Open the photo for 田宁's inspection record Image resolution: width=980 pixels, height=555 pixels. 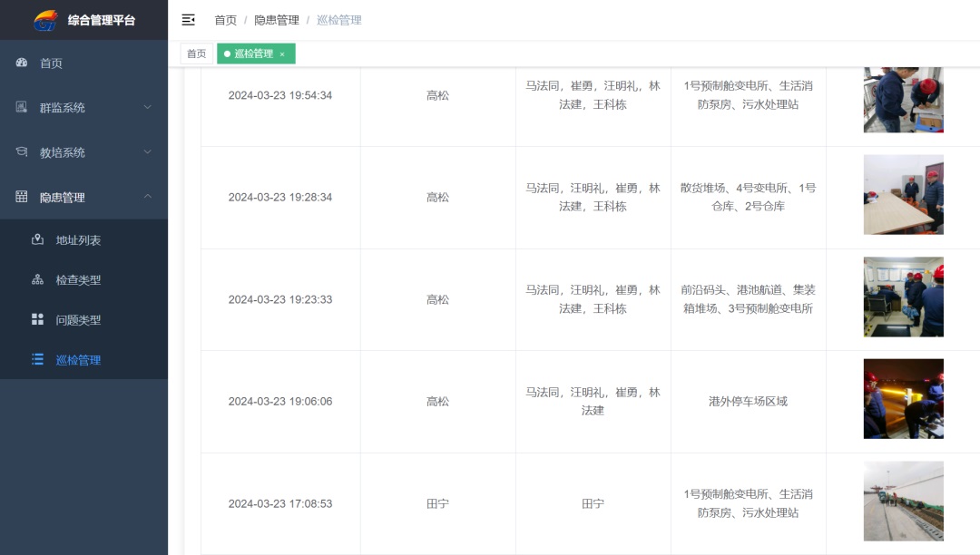(x=903, y=501)
